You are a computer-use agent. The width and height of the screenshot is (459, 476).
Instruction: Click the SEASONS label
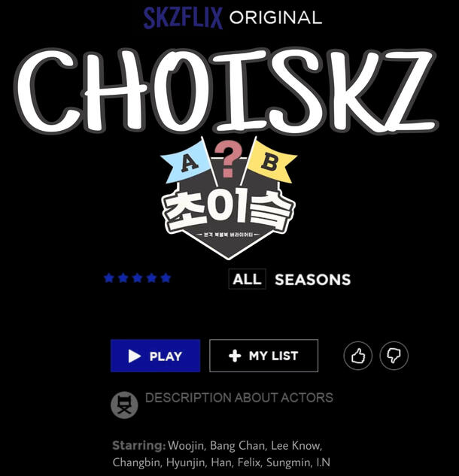(x=312, y=280)
